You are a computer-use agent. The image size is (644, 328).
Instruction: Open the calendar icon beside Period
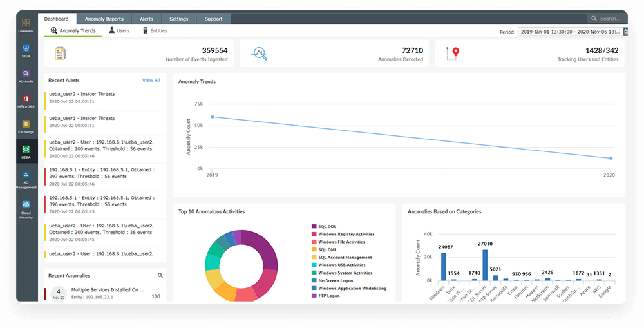(626, 32)
